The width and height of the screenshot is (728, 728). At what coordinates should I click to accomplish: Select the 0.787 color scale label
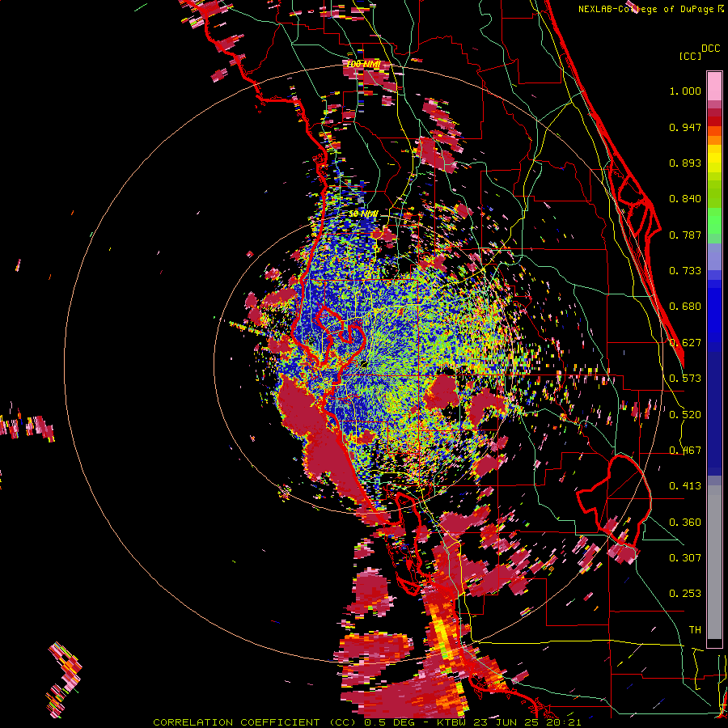coord(685,235)
